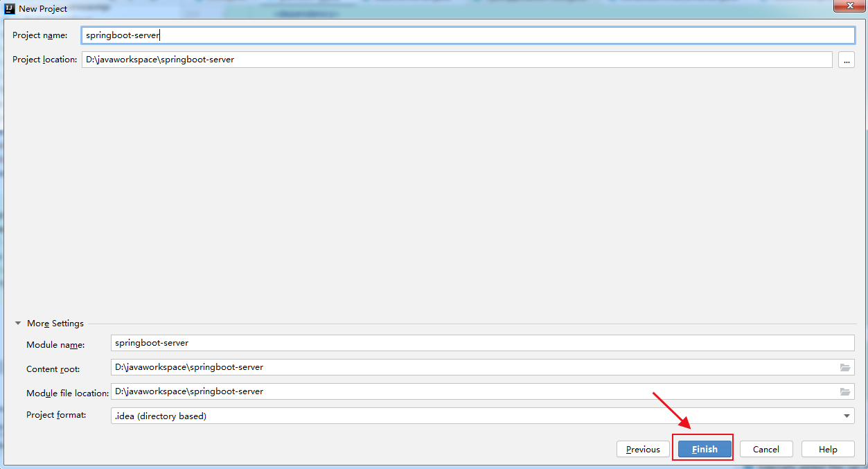Click the 'New Project' title text

pos(43,9)
